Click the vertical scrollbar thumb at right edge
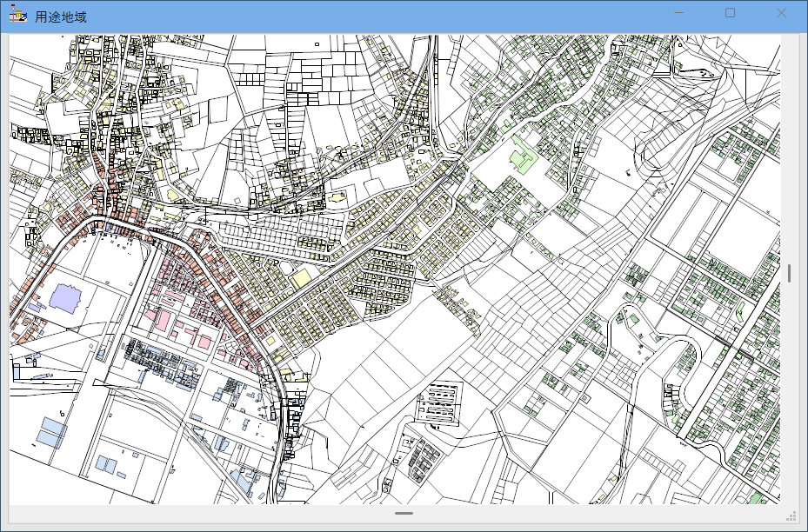This screenshot has width=808, height=532. 789,273
